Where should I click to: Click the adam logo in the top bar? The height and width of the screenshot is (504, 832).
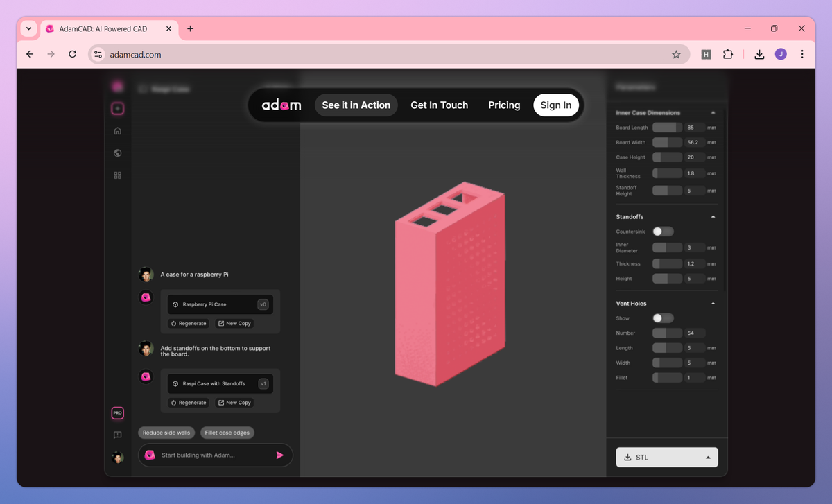point(282,105)
